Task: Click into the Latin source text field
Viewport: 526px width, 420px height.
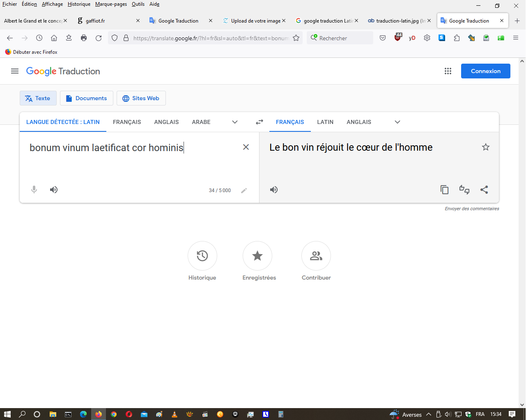Action: (131, 148)
